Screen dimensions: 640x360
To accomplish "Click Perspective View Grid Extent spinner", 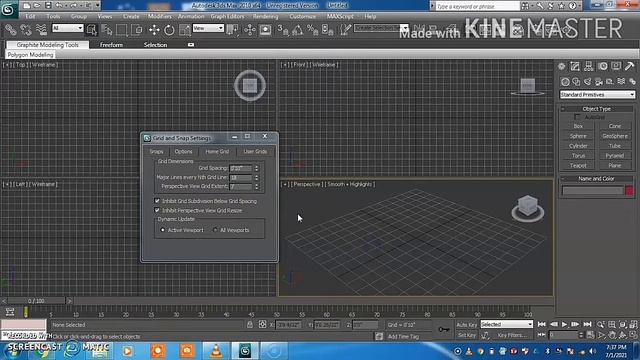I will pyautogui.click(x=256, y=187).
